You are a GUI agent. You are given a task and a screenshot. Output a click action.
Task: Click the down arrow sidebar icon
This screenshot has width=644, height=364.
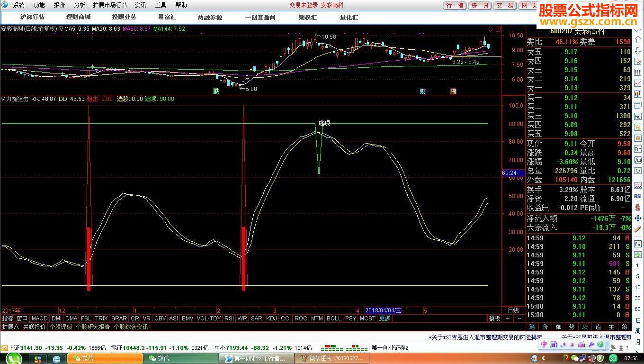[638, 50]
